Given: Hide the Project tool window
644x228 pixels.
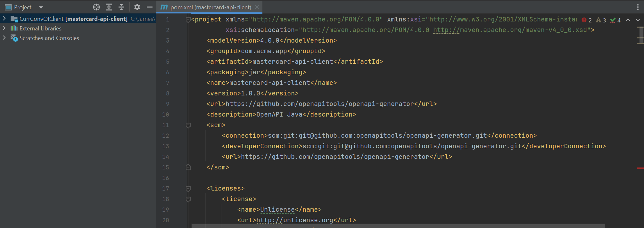Looking at the screenshot, I should tap(150, 7).
